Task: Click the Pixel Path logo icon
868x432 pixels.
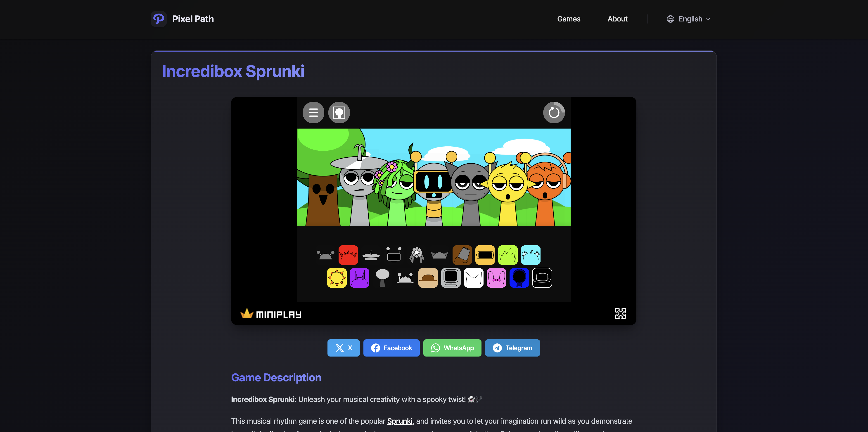Action: (159, 19)
